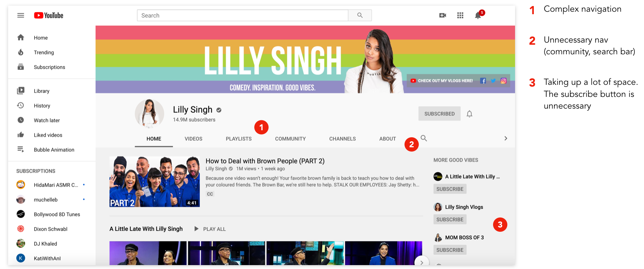Click the Home house icon
This screenshot has width=644, height=269.
(21, 38)
